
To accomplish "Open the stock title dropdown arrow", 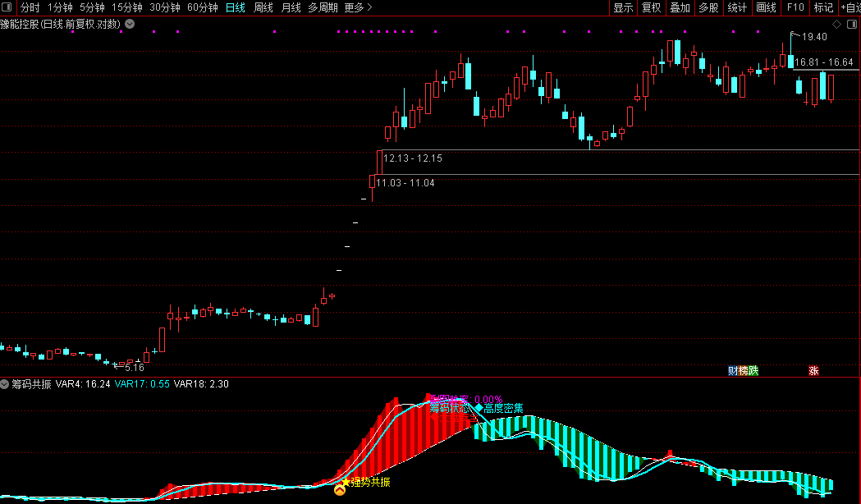I will (130, 24).
